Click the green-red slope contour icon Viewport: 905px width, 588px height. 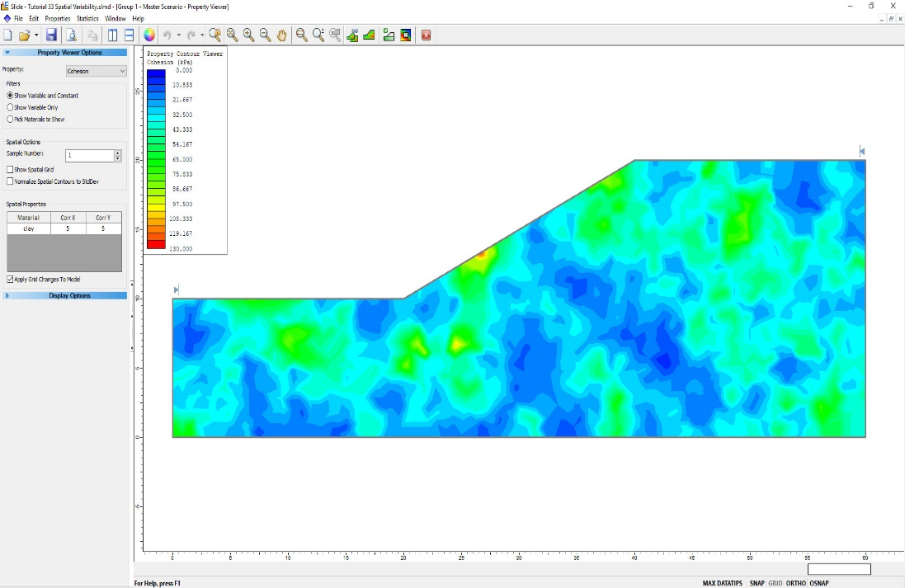coord(370,35)
